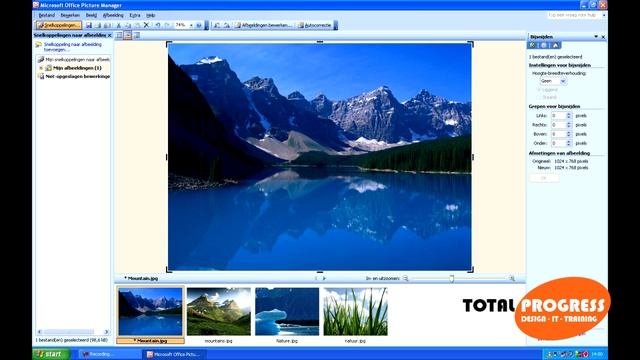The image size is (640, 360).
Task: Open the Help menu
Action: tap(151, 15)
